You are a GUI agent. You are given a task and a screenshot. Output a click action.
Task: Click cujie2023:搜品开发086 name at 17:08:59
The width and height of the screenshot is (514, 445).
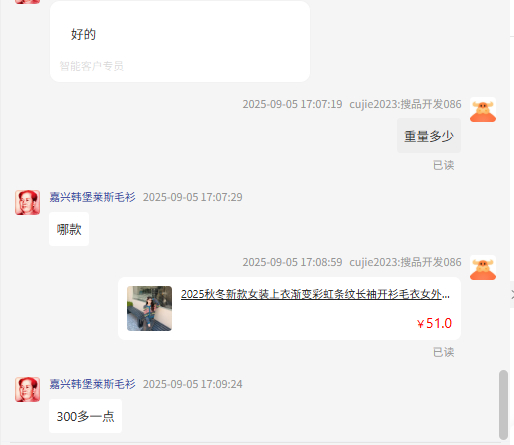point(405,262)
